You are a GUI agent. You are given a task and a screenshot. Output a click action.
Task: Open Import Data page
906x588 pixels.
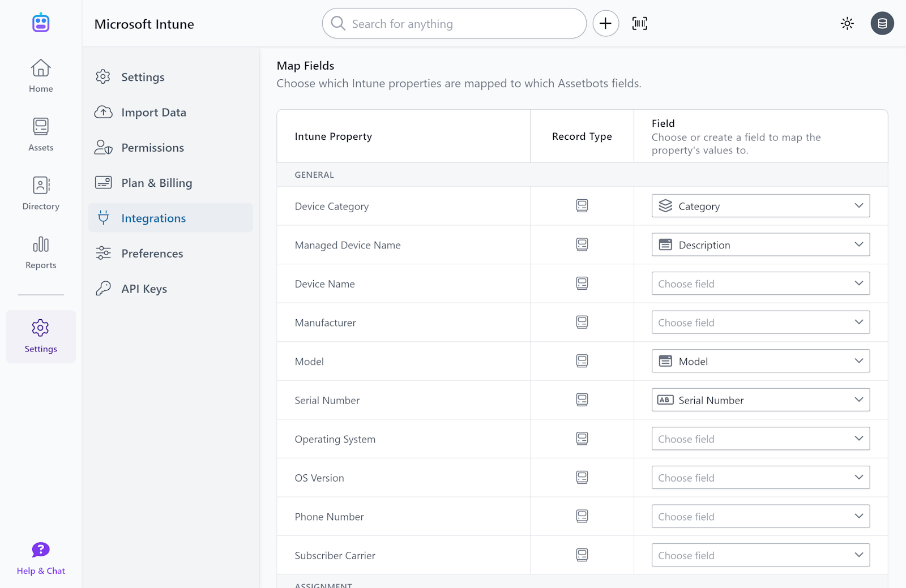[x=170, y=112]
